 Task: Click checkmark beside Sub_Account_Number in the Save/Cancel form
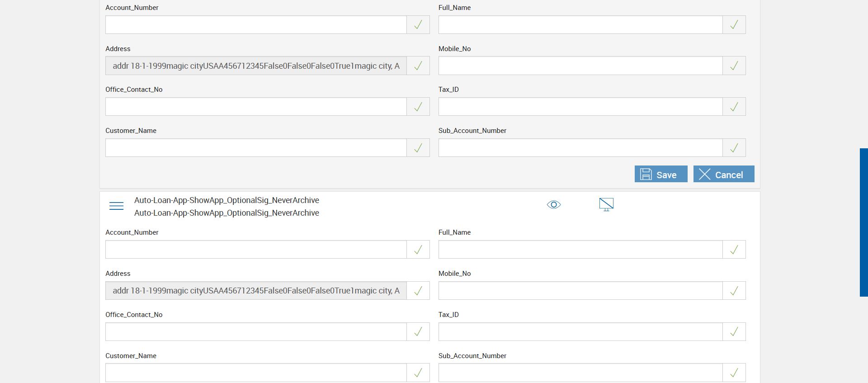coord(734,148)
